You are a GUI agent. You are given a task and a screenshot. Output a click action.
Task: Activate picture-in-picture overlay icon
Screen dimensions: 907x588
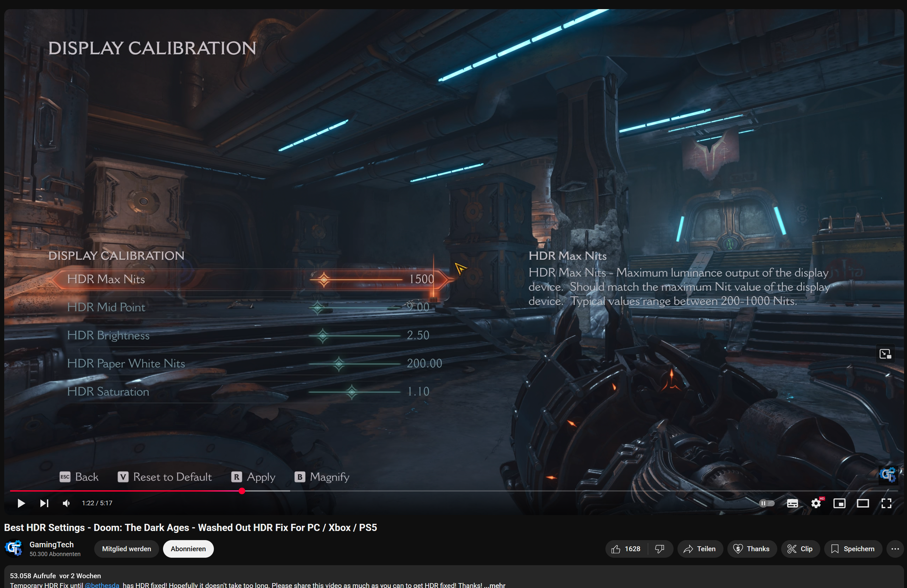pyautogui.click(x=885, y=353)
